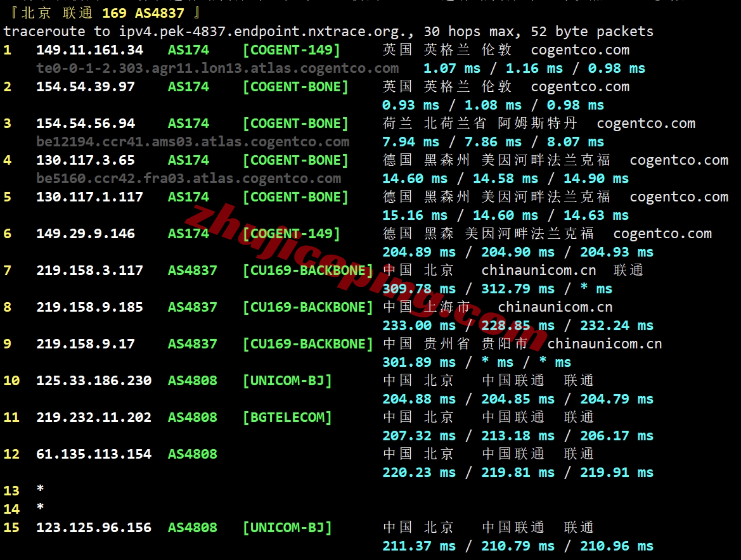Click AS174 on hop 5

point(188,198)
